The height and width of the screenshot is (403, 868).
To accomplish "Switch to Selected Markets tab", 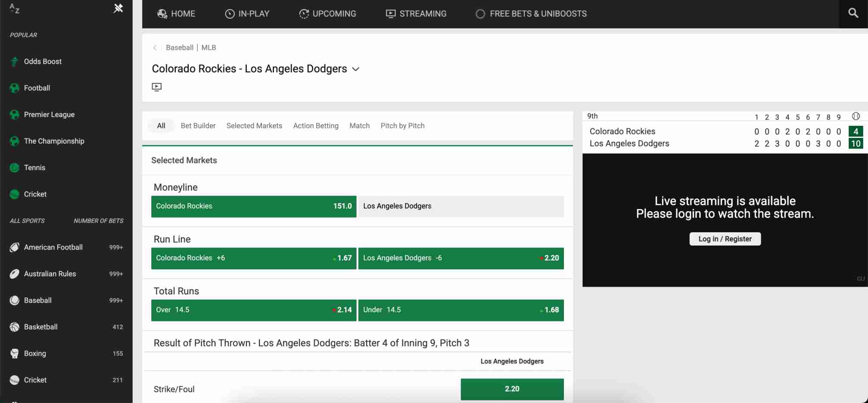I will point(254,126).
